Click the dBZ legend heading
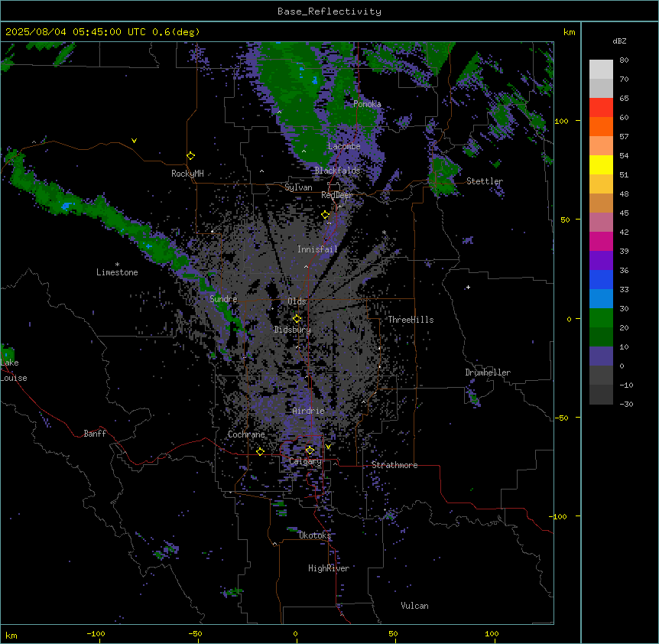 click(x=619, y=41)
